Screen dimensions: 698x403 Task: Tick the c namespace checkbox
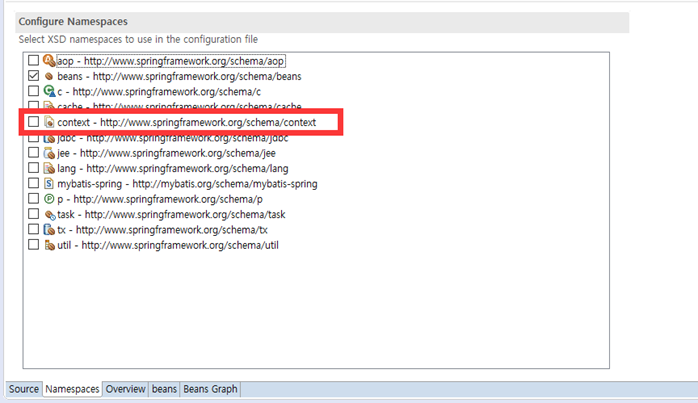pyautogui.click(x=33, y=91)
